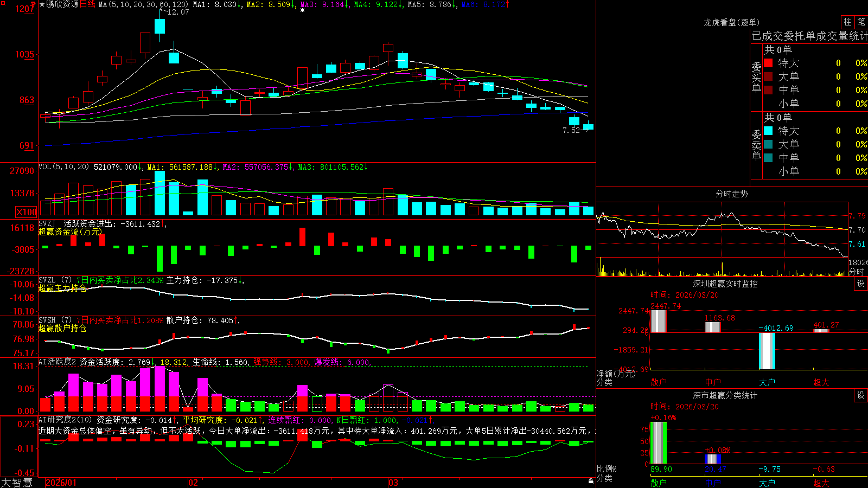Click the cyan 特大 sell-order color swatch
868x488 pixels.
point(768,131)
